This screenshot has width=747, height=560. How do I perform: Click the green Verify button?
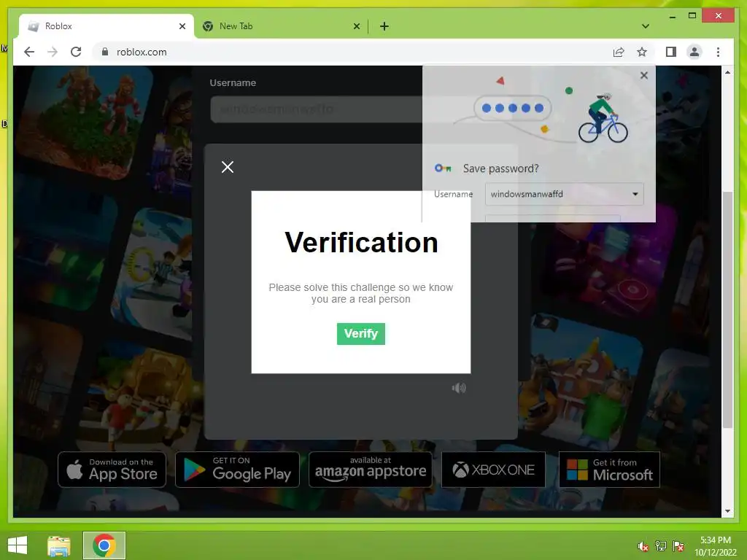(360, 334)
